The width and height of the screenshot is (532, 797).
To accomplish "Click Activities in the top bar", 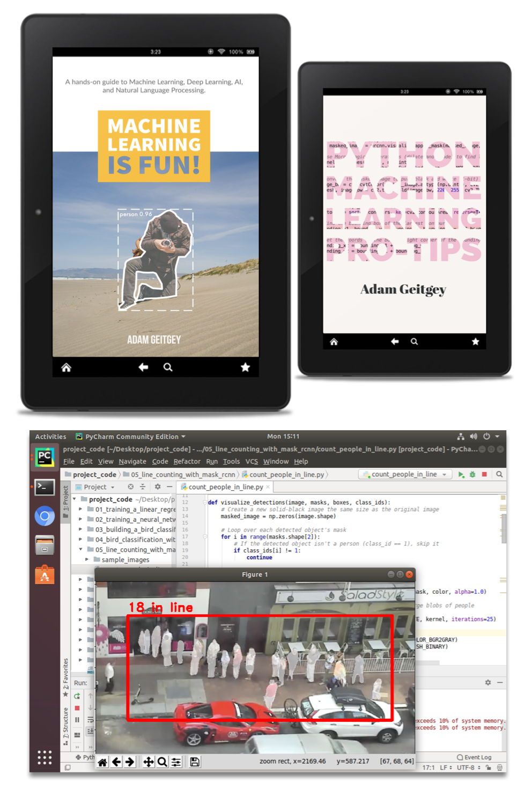I will pyautogui.click(x=50, y=437).
